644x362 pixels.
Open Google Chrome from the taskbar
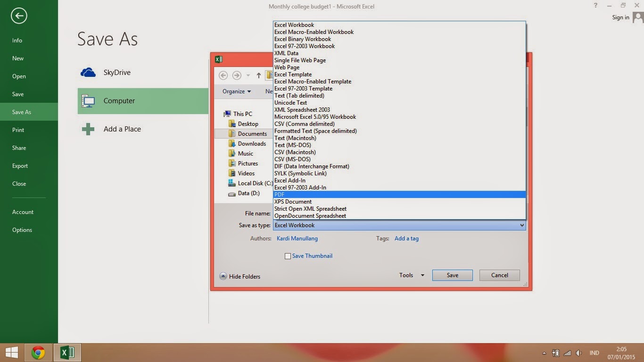[38, 353]
